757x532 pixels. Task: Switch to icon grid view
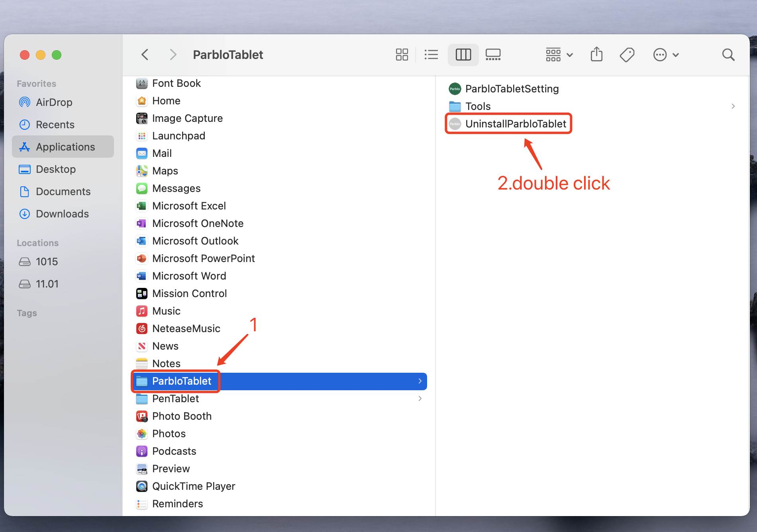402,55
